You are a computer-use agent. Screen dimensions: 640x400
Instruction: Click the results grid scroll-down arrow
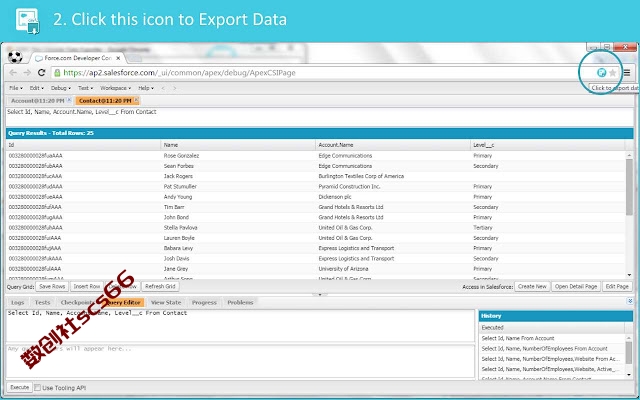tap(629, 275)
